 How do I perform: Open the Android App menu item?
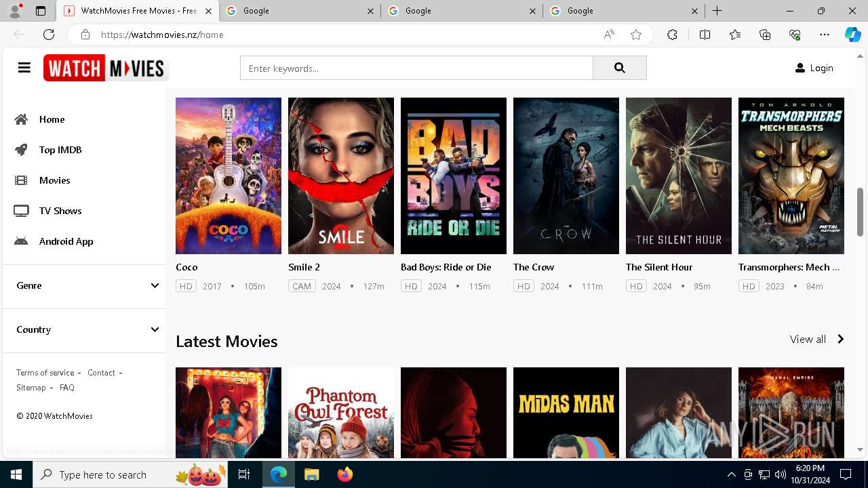pyautogui.click(x=66, y=241)
